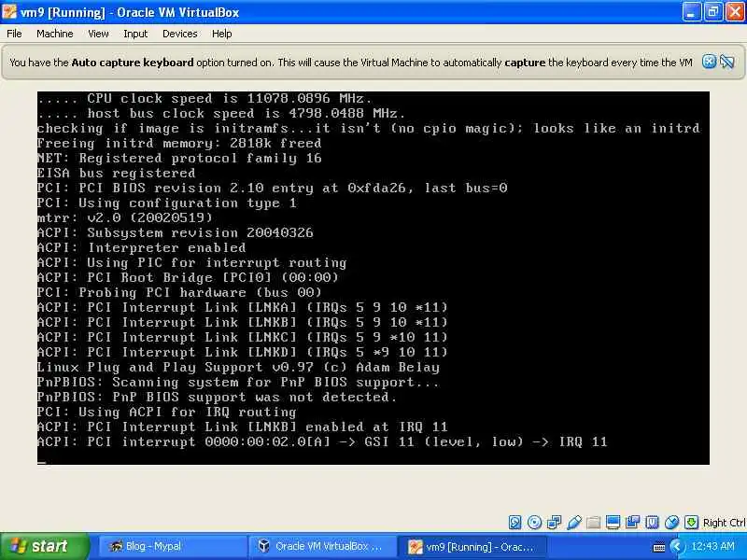The width and height of the screenshot is (747, 560).
Task: Click the 12:43 AM taskbar clock
Action: pos(712,546)
